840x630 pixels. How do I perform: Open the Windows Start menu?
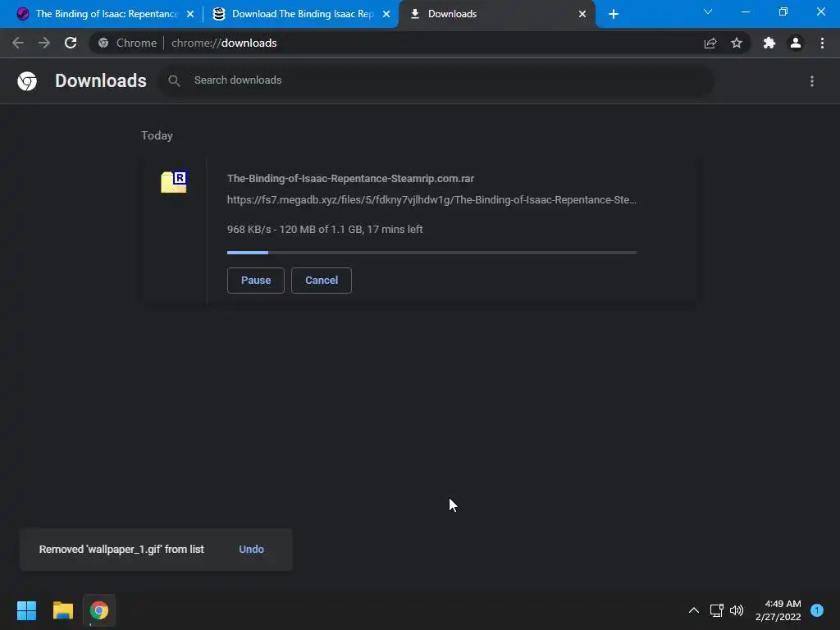tap(26, 610)
